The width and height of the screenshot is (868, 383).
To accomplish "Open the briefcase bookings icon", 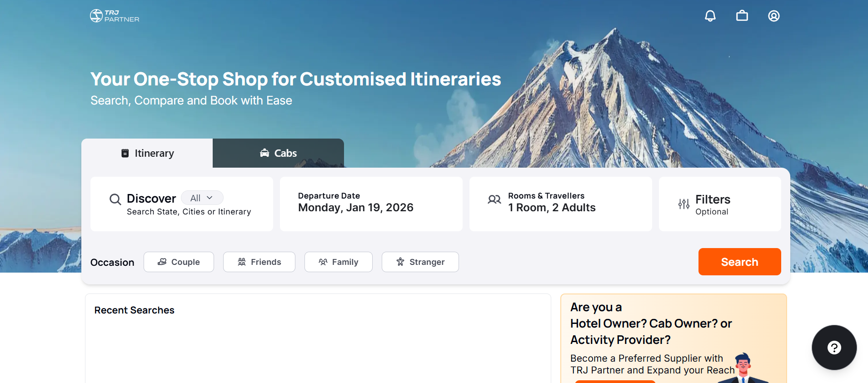I will point(742,16).
